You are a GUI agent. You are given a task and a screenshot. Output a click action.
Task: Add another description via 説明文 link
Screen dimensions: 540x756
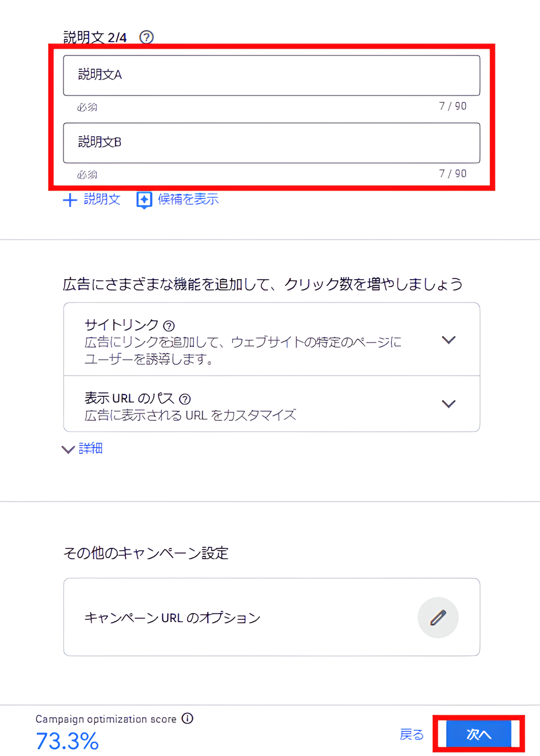100,200
